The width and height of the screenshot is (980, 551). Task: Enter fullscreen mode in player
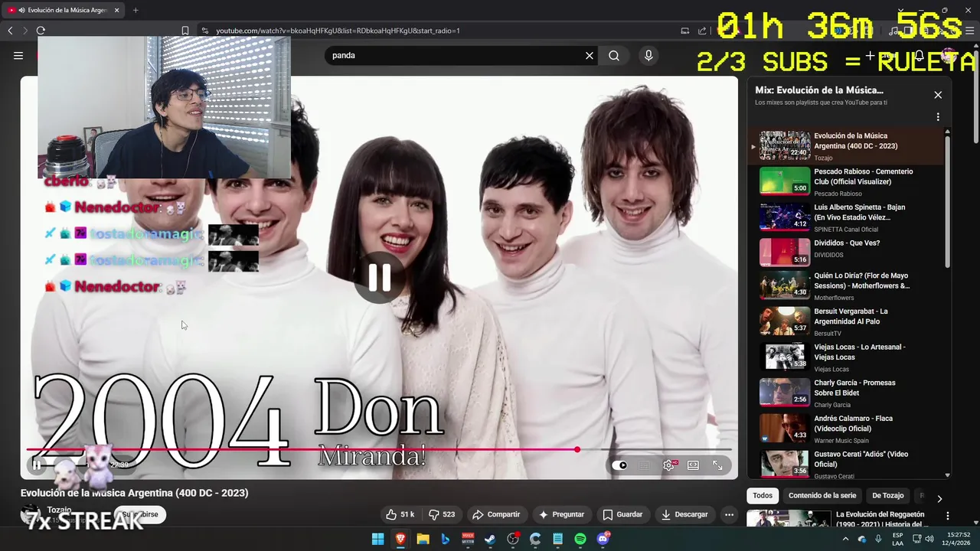[717, 465]
